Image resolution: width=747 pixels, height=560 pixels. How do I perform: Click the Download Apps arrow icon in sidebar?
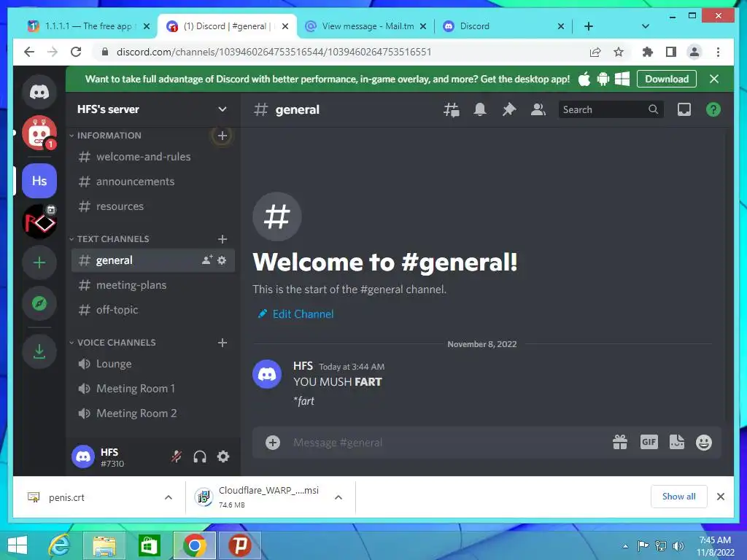pyautogui.click(x=39, y=352)
